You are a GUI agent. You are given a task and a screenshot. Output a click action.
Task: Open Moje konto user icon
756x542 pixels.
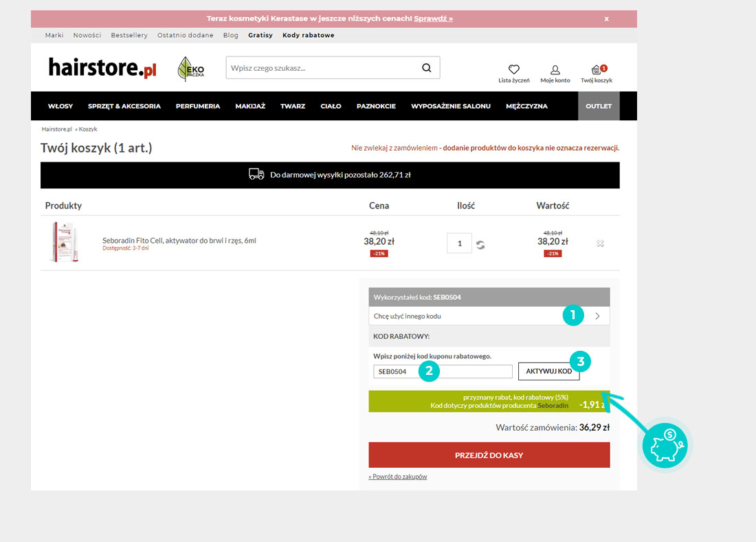coord(555,70)
